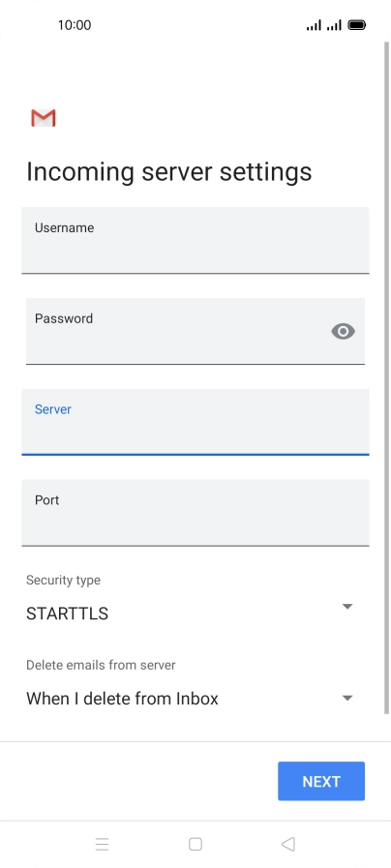This screenshot has height=868, width=391.
Task: Click inside the Server field
Action: pyautogui.click(x=195, y=422)
